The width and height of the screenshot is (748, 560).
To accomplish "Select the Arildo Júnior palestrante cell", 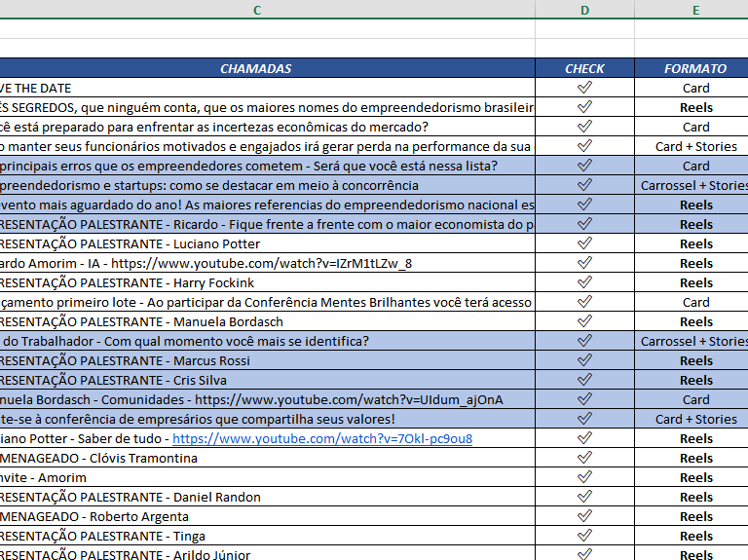I will click(x=267, y=553).
